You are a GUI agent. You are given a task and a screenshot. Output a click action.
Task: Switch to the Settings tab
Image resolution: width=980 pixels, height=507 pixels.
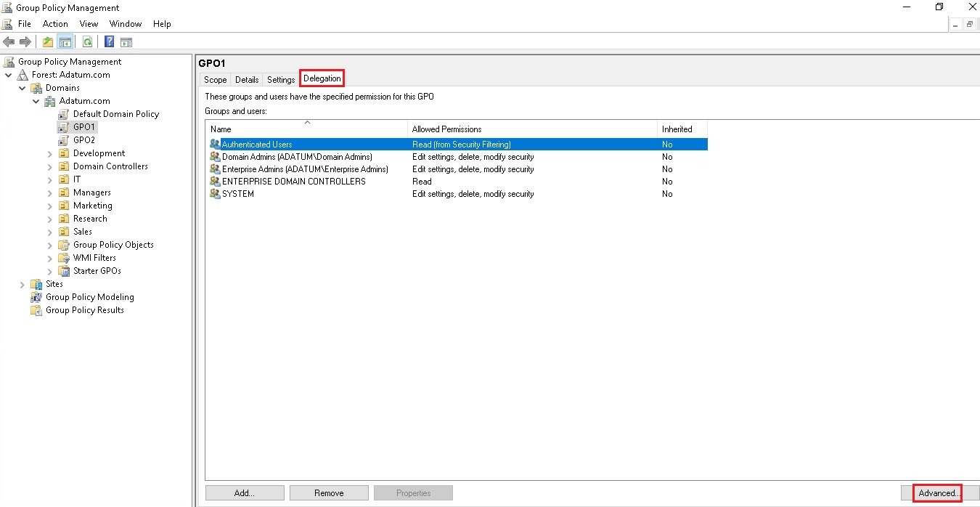(x=281, y=80)
